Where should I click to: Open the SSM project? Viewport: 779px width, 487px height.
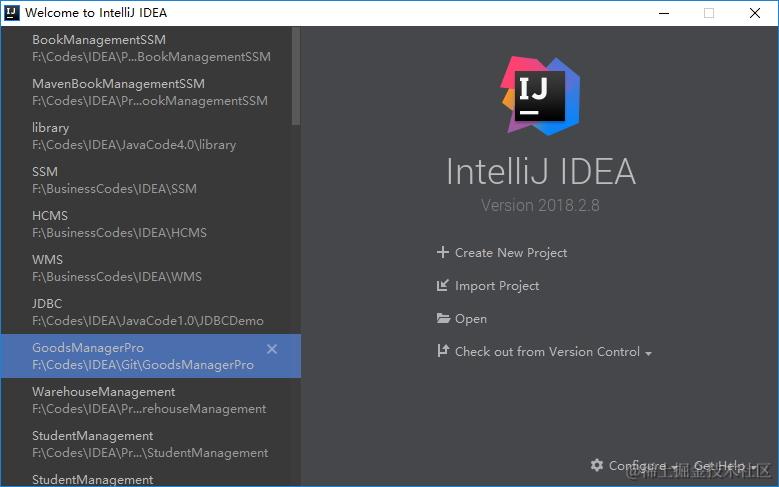[x=151, y=180]
